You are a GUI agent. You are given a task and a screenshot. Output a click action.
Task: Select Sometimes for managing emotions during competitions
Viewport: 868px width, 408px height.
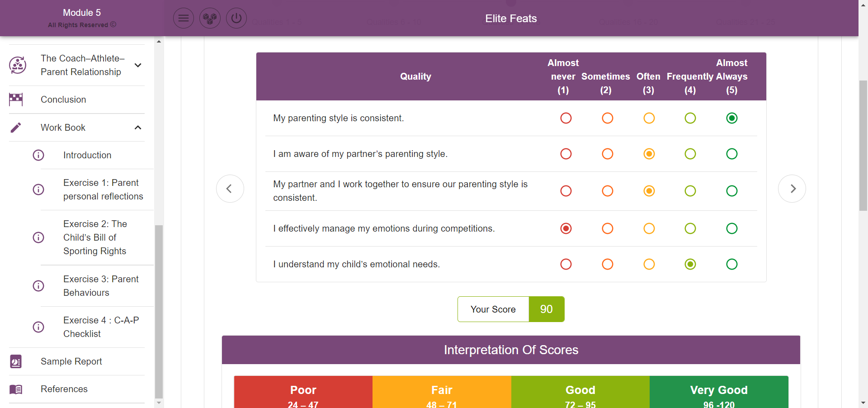pyautogui.click(x=607, y=228)
